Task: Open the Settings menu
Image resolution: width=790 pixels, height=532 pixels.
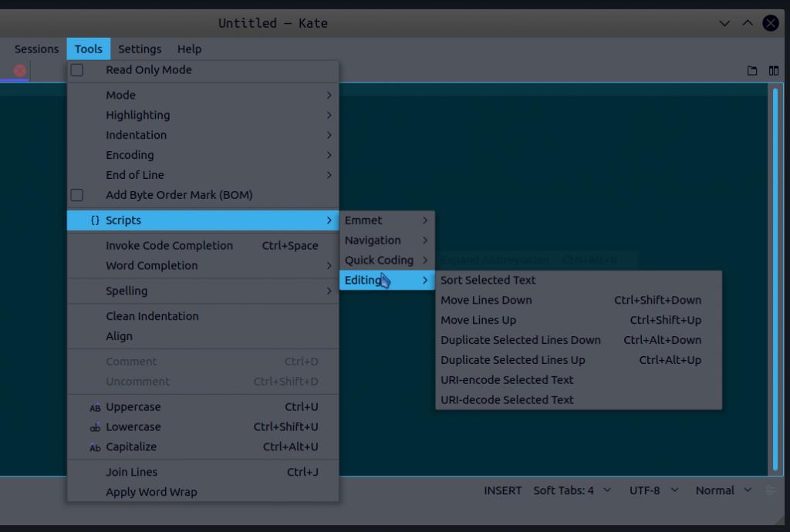Action: pos(140,49)
